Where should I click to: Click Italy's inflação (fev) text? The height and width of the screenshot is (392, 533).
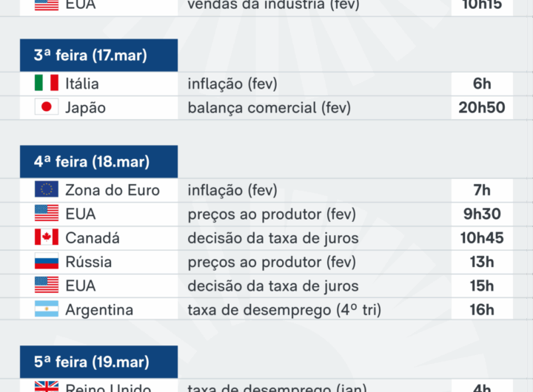[232, 84]
